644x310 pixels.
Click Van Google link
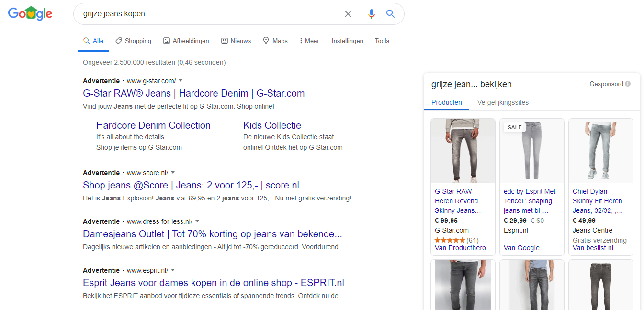pos(521,248)
